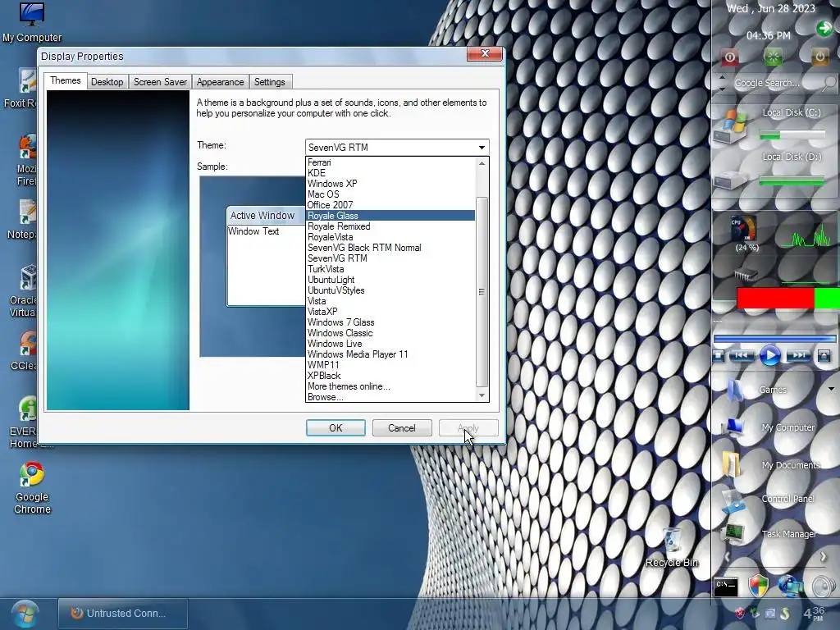Select UbuntuLight theme
Viewport: 840px width, 630px height.
click(390, 280)
